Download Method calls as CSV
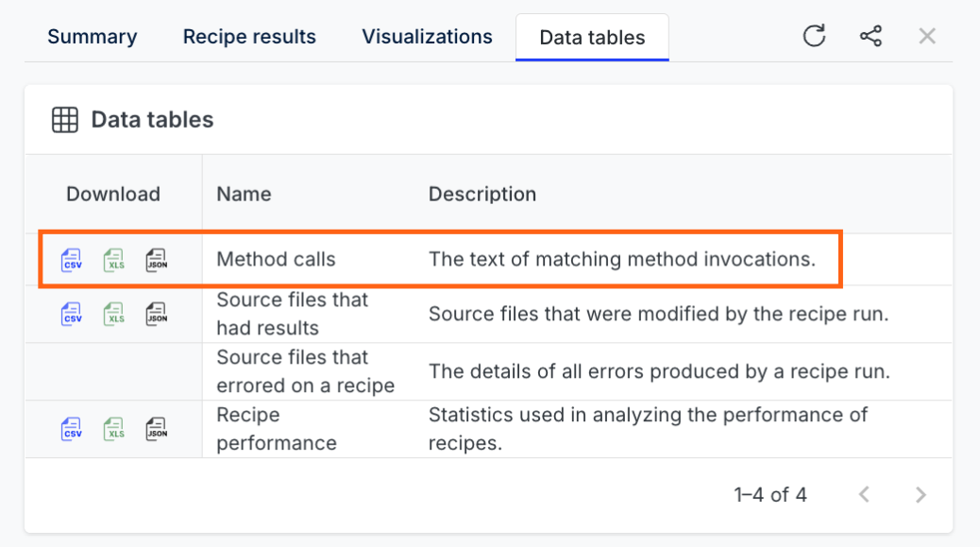Viewport: 980px width, 547px height. pos(71,260)
